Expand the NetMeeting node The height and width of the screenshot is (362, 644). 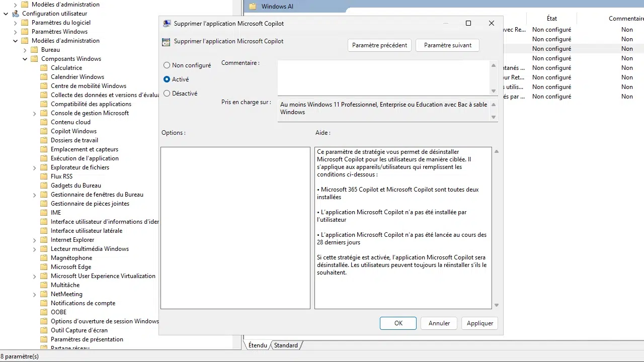coord(34,294)
